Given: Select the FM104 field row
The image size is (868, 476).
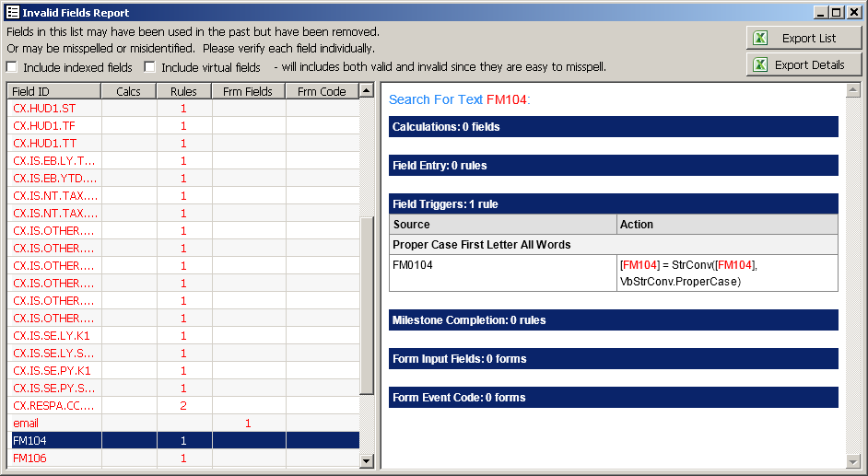Looking at the screenshot, I should tap(183, 441).
